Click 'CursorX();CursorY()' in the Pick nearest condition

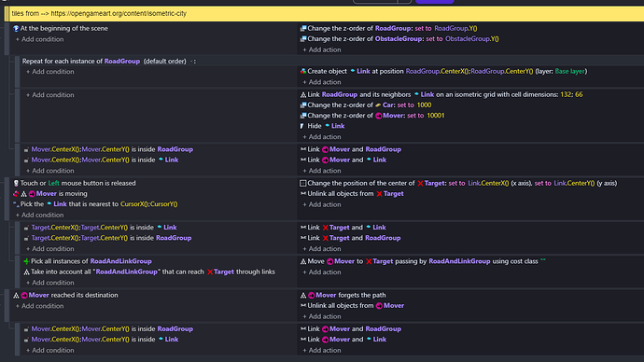(148, 204)
